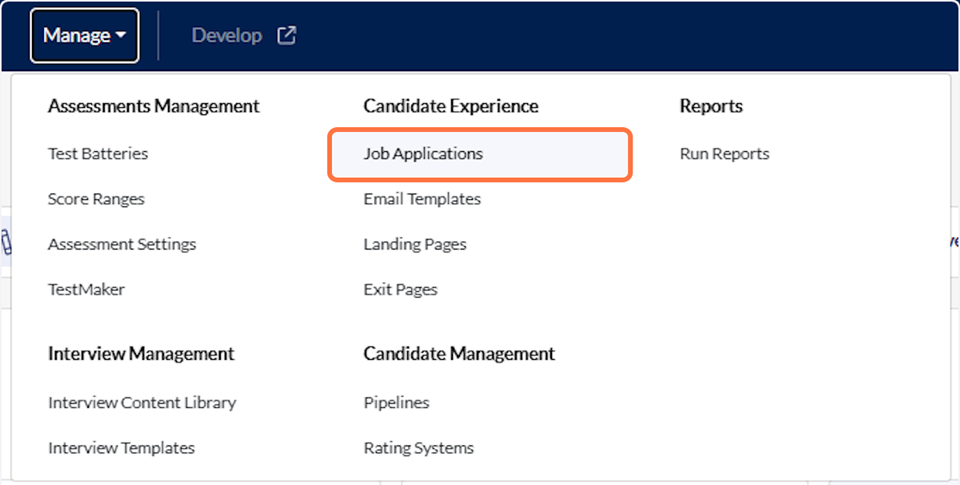Open Interview Content Library
This screenshot has height=485, width=960.
pyautogui.click(x=142, y=403)
